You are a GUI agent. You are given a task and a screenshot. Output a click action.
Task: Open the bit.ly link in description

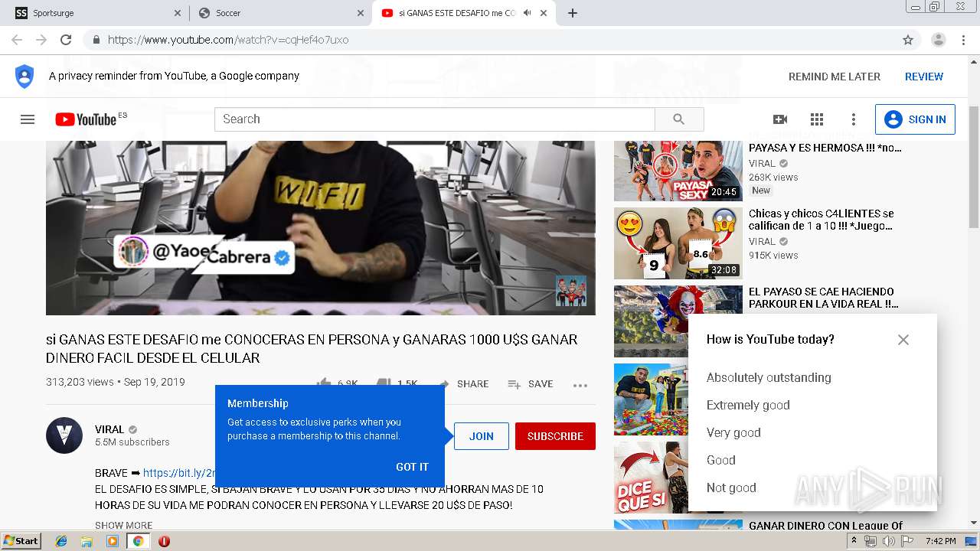(179, 473)
